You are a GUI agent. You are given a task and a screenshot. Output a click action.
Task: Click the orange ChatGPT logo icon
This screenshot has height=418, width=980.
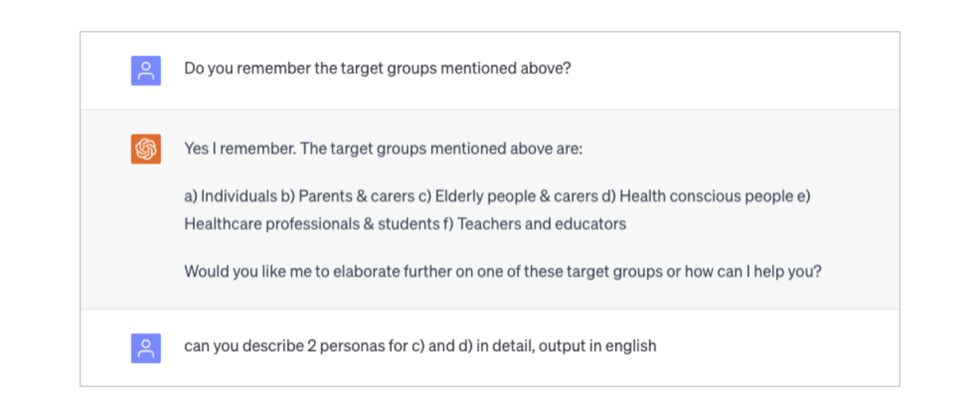[x=146, y=149]
